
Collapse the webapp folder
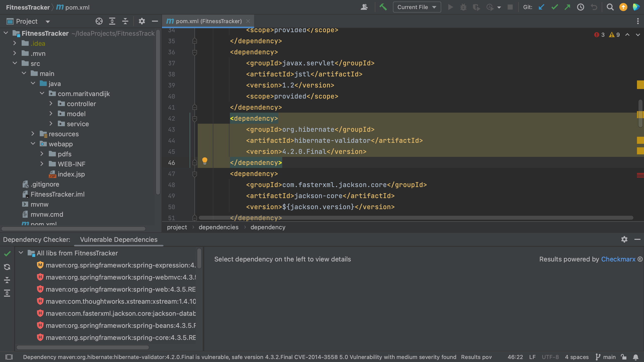click(33, 144)
